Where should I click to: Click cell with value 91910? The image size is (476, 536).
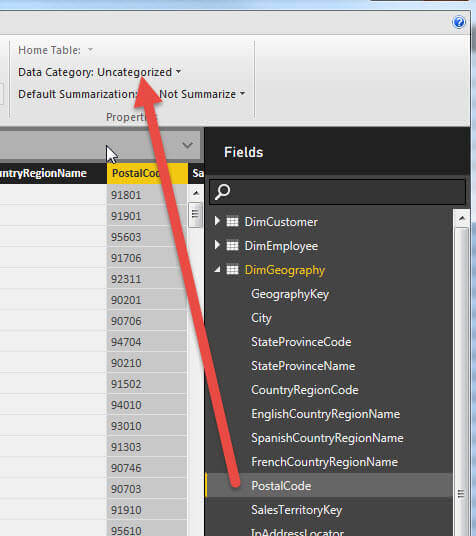tap(147, 510)
